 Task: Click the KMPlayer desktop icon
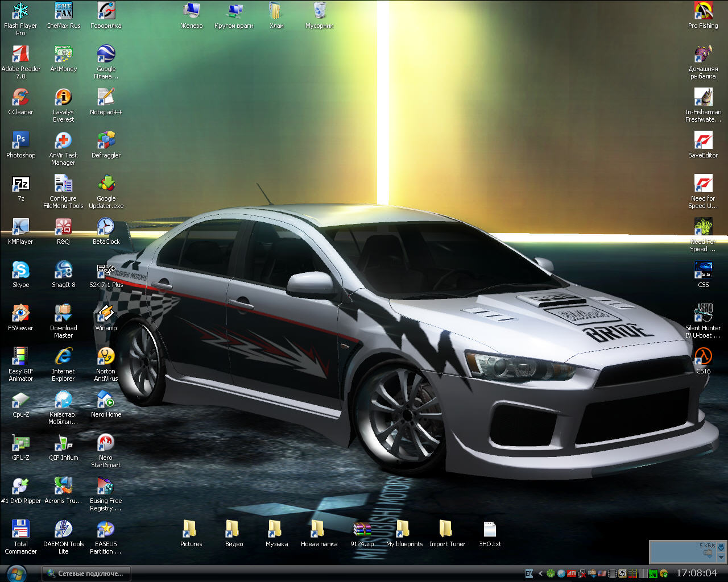(x=20, y=227)
